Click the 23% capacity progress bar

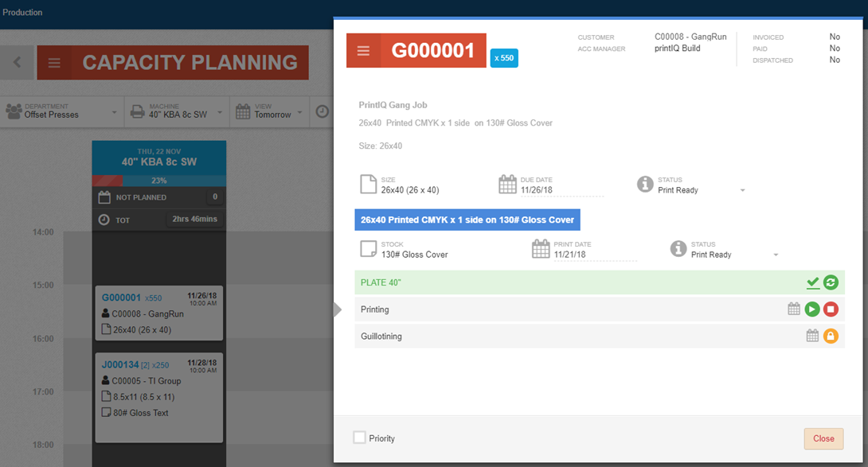point(159,181)
